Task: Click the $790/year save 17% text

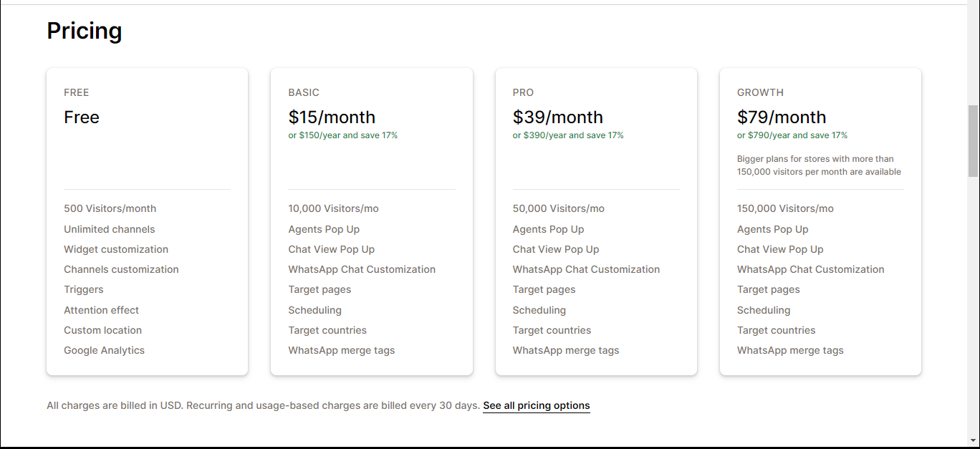Action: 792,135
